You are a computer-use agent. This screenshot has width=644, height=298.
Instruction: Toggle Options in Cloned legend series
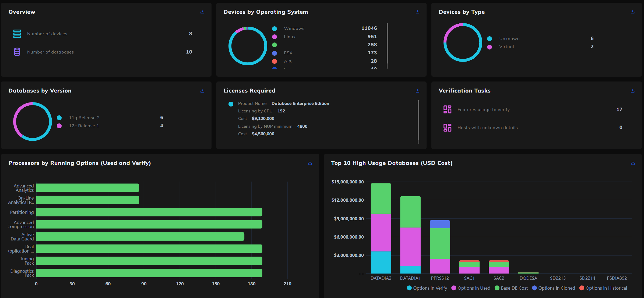553,288
